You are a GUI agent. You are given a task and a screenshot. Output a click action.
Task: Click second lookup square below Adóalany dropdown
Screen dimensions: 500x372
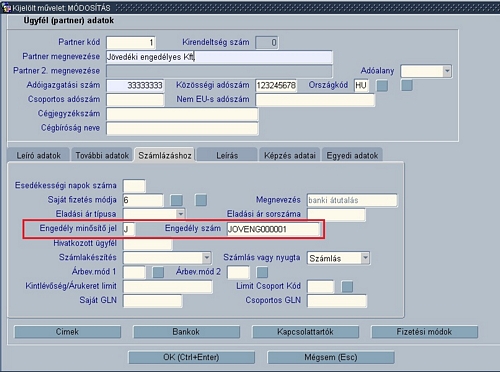coord(407,85)
